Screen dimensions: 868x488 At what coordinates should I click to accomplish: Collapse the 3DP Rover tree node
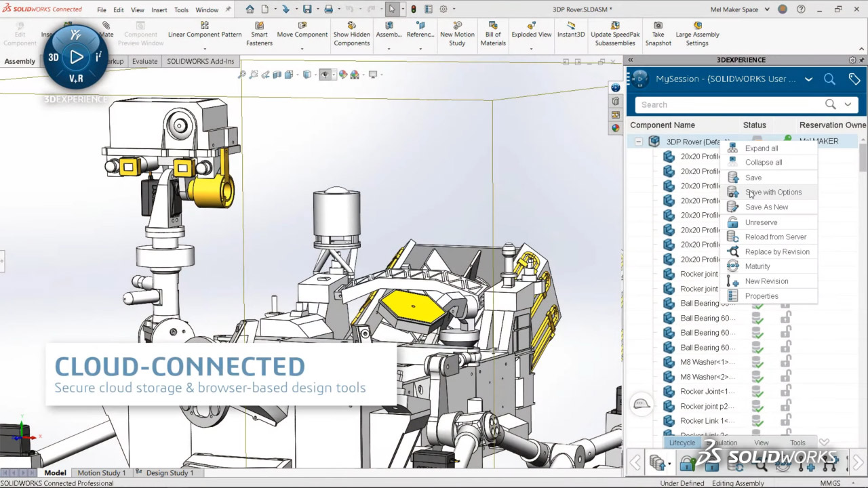(x=638, y=142)
